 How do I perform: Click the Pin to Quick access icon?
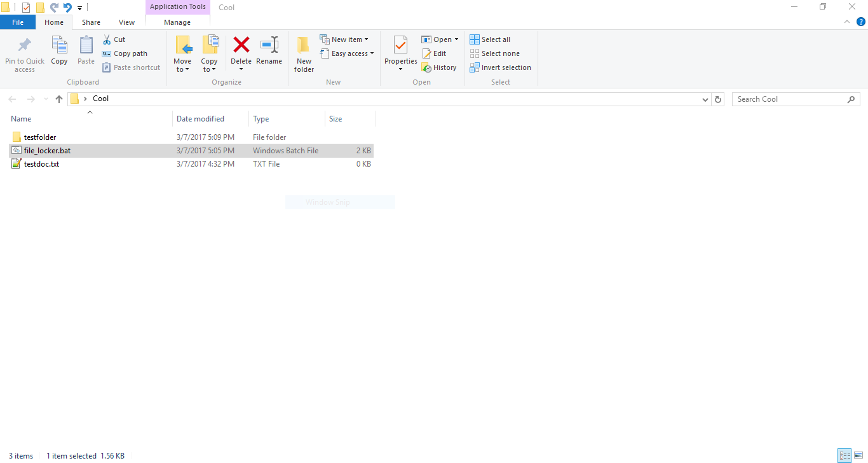point(24,53)
